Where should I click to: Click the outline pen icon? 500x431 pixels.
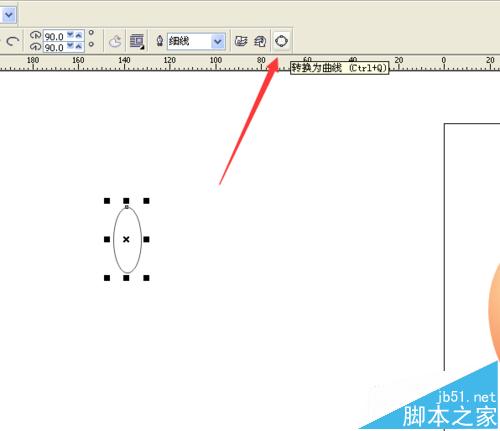coord(160,41)
